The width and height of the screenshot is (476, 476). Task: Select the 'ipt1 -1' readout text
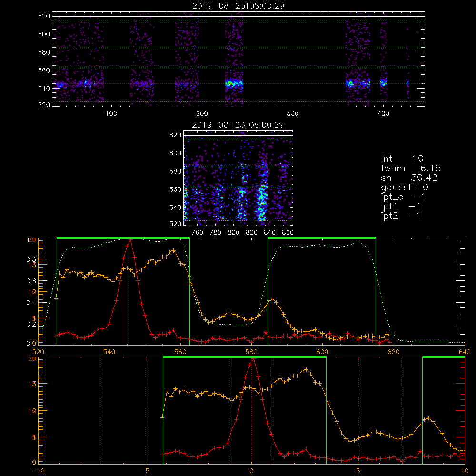click(x=401, y=207)
